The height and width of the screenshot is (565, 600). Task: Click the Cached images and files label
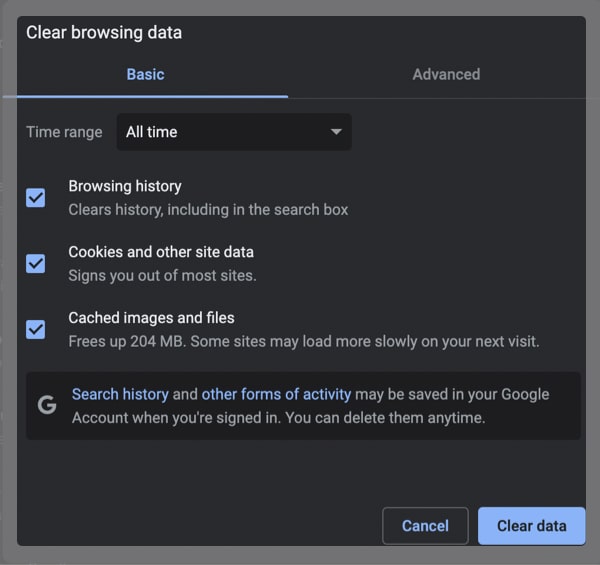[152, 318]
